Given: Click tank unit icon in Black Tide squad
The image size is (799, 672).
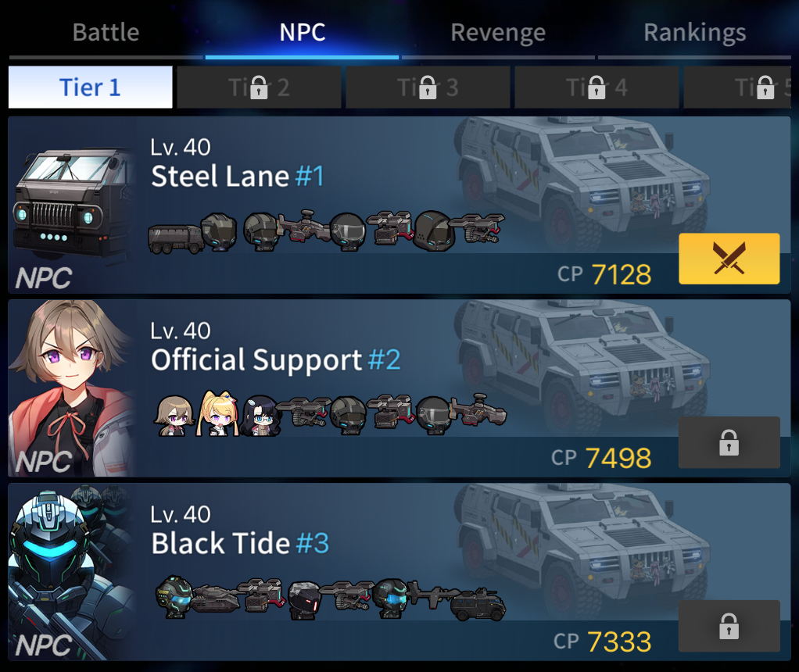Looking at the screenshot, I should (x=215, y=598).
